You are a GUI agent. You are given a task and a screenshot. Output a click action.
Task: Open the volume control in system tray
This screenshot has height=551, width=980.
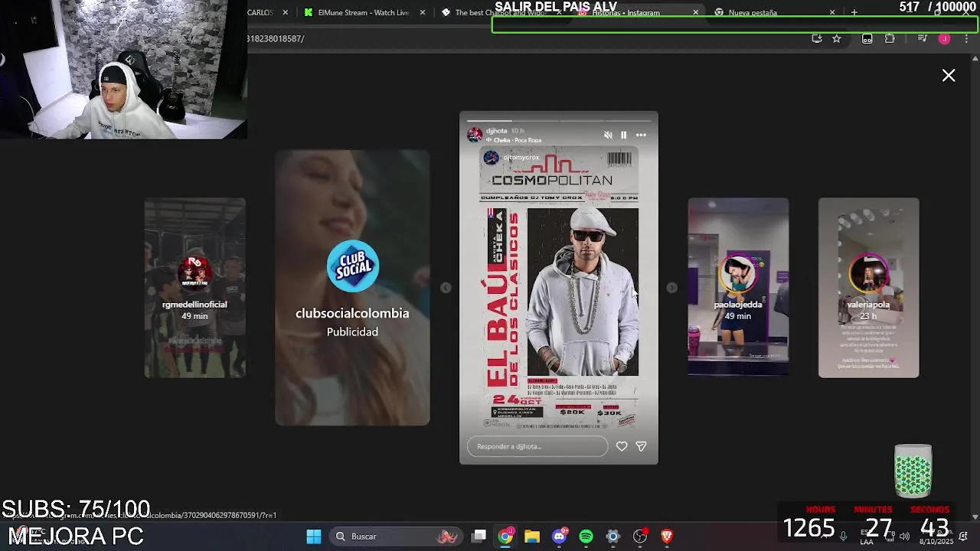point(904,536)
